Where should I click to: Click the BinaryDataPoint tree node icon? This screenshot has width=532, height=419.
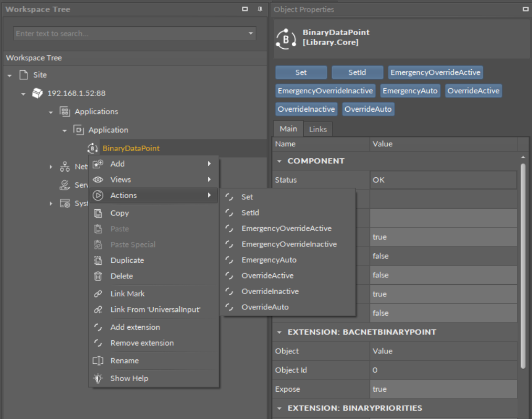pos(92,148)
